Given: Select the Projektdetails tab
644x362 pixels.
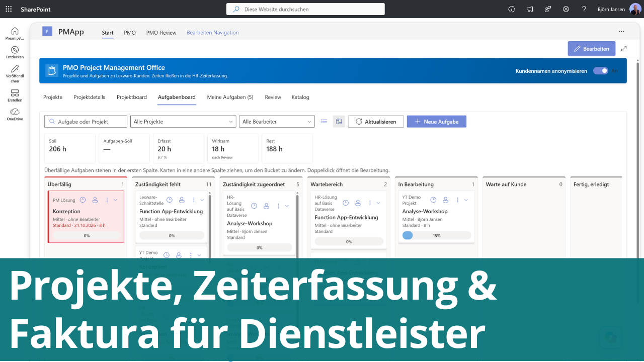Looking at the screenshot, I should point(90,97).
